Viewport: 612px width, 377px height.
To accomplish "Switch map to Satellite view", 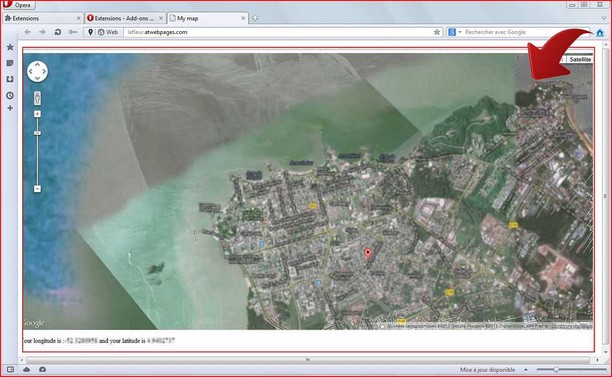I will click(x=580, y=59).
